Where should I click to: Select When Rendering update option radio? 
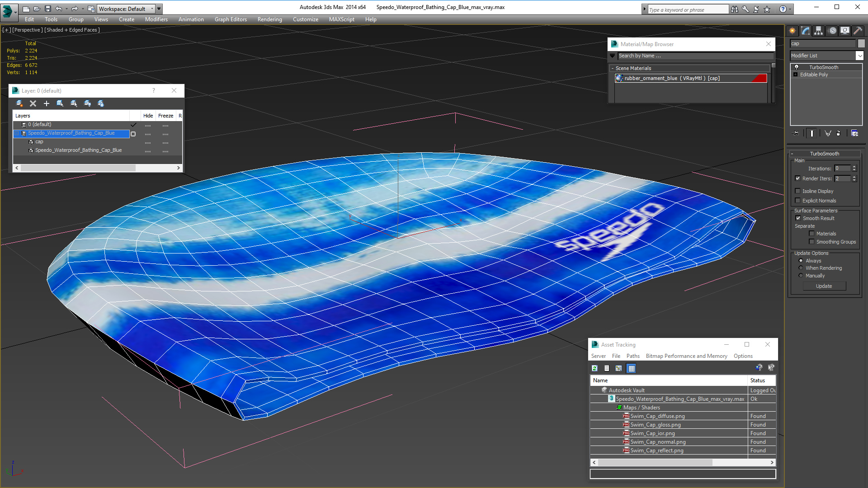801,268
